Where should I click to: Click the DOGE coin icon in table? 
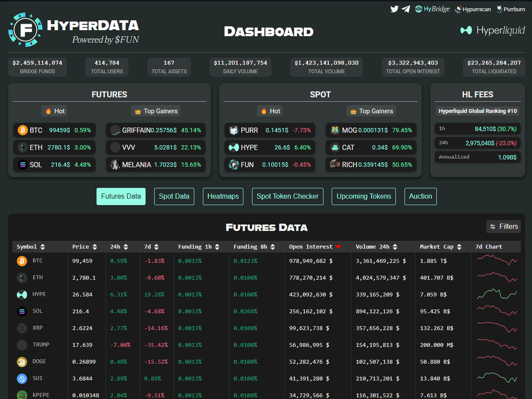click(x=22, y=362)
